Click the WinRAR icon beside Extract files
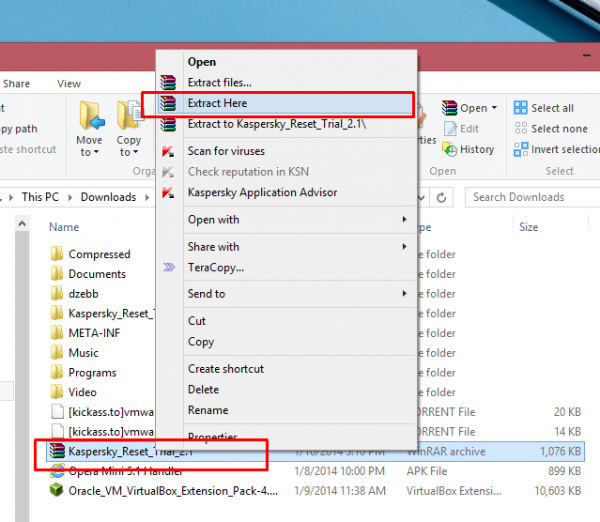 click(168, 82)
